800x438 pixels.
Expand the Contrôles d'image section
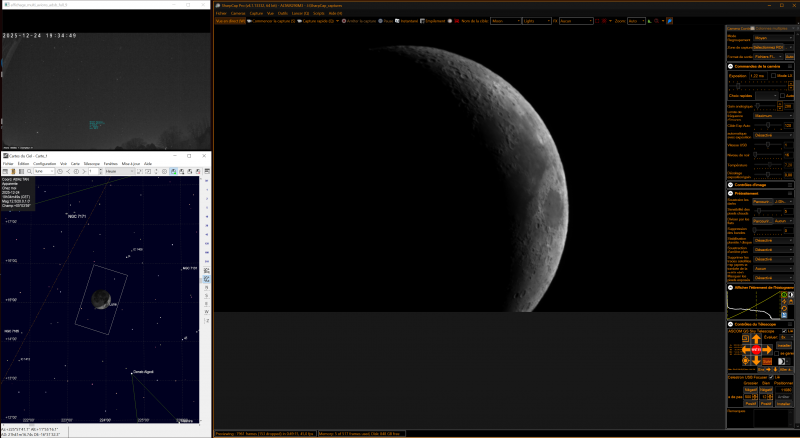click(730, 185)
